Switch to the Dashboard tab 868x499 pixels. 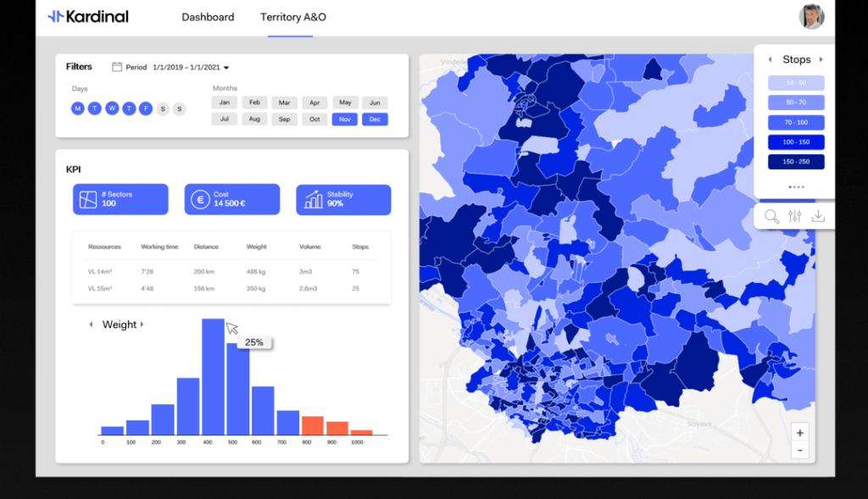208,17
